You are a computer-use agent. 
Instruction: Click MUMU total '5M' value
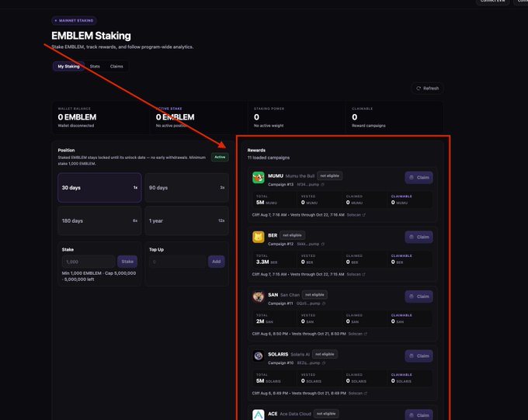260,203
